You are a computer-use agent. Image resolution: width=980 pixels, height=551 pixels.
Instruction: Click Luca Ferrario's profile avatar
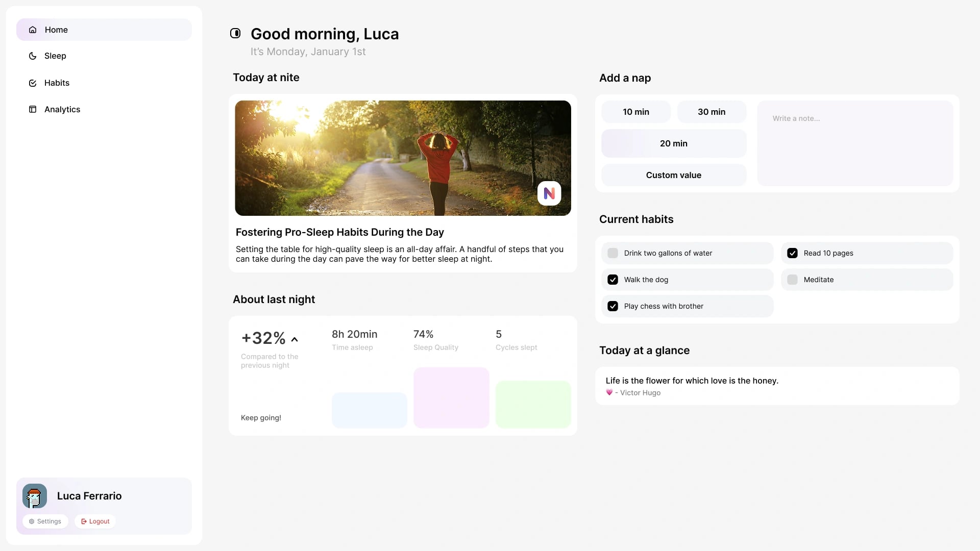click(35, 496)
